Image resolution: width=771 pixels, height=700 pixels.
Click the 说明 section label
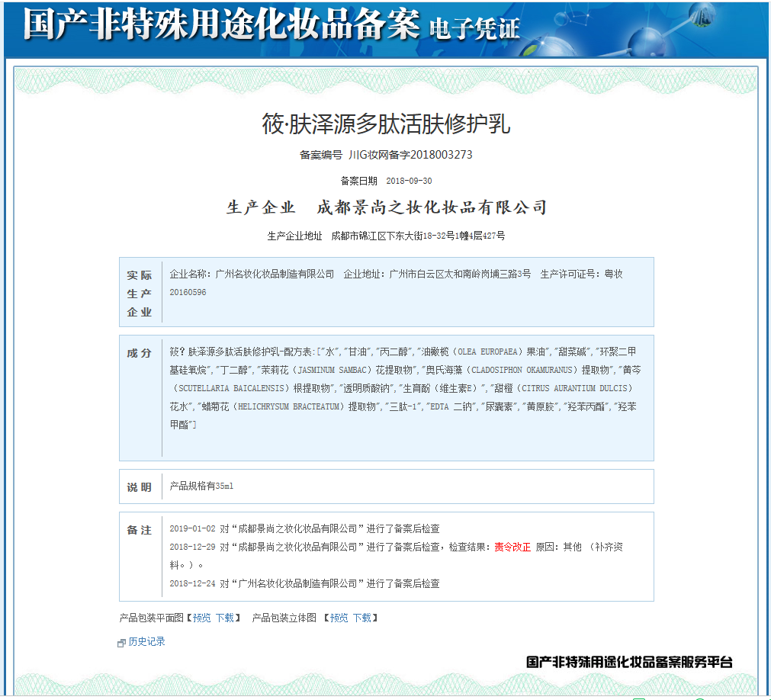139,486
